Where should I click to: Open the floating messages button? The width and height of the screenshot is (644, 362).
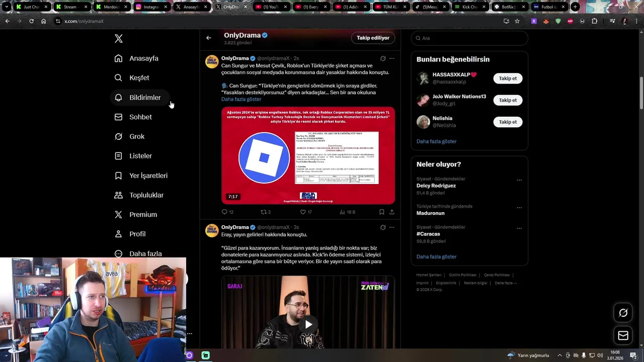pyautogui.click(x=623, y=336)
